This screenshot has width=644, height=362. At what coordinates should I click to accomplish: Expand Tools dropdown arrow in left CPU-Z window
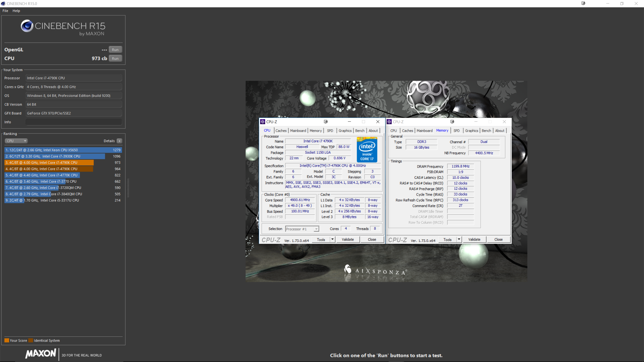332,240
